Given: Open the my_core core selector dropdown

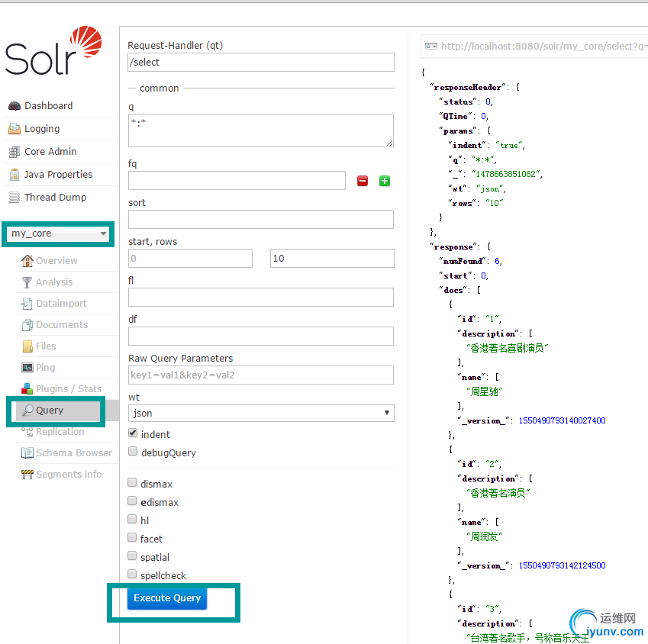Looking at the screenshot, I should pyautogui.click(x=58, y=233).
